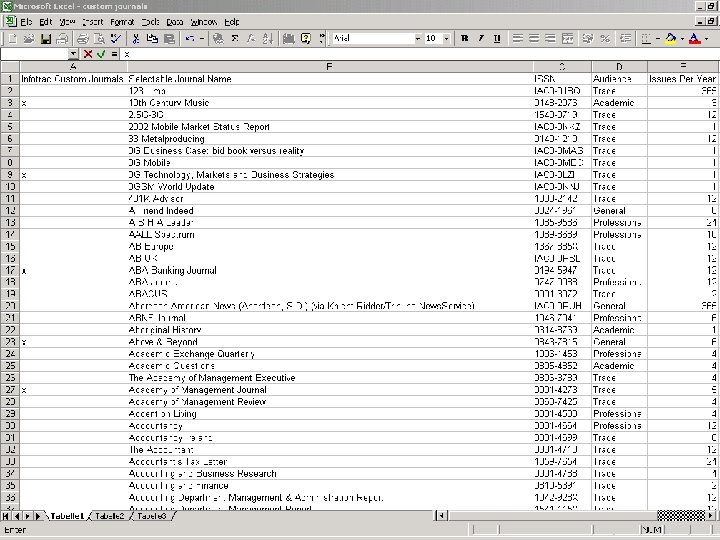This screenshot has width=720, height=540.
Task: Apply the Percent Style icon
Action: [x=605, y=39]
